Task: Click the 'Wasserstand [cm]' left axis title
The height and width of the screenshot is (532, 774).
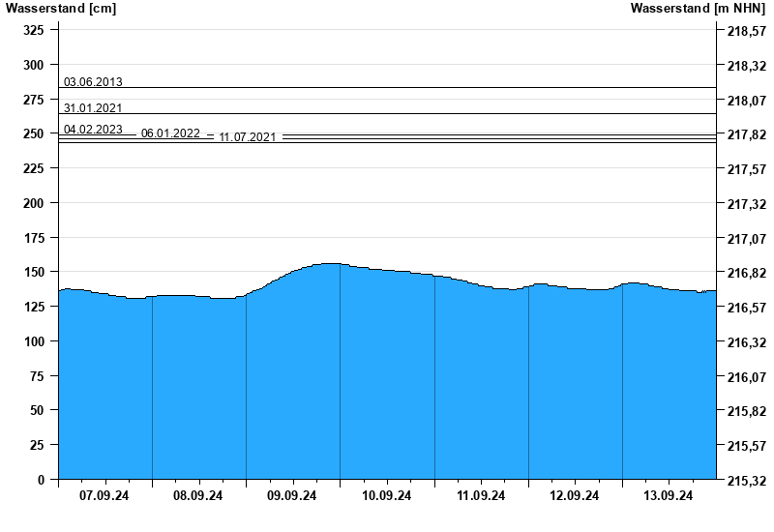Action: (61, 9)
